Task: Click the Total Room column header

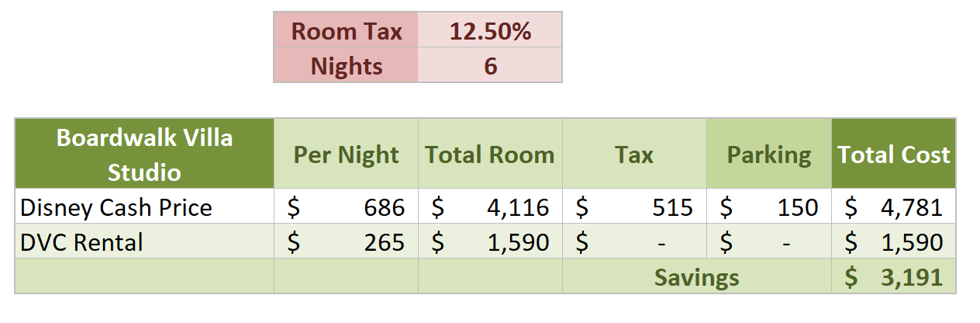Action: 490,154
